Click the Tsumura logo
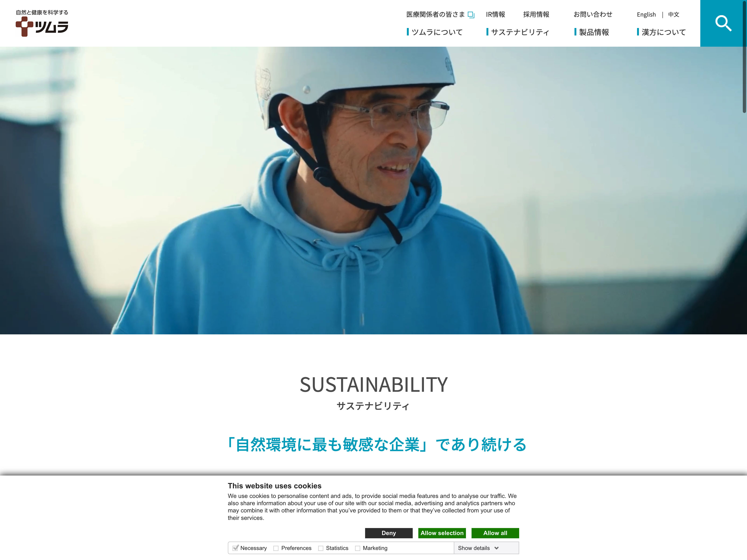 coord(42,23)
